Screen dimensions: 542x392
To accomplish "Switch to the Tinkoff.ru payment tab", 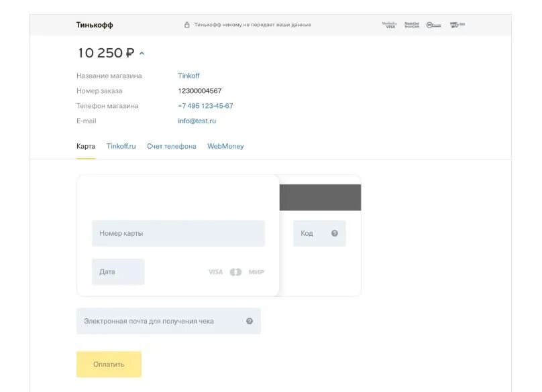I will tap(121, 146).
